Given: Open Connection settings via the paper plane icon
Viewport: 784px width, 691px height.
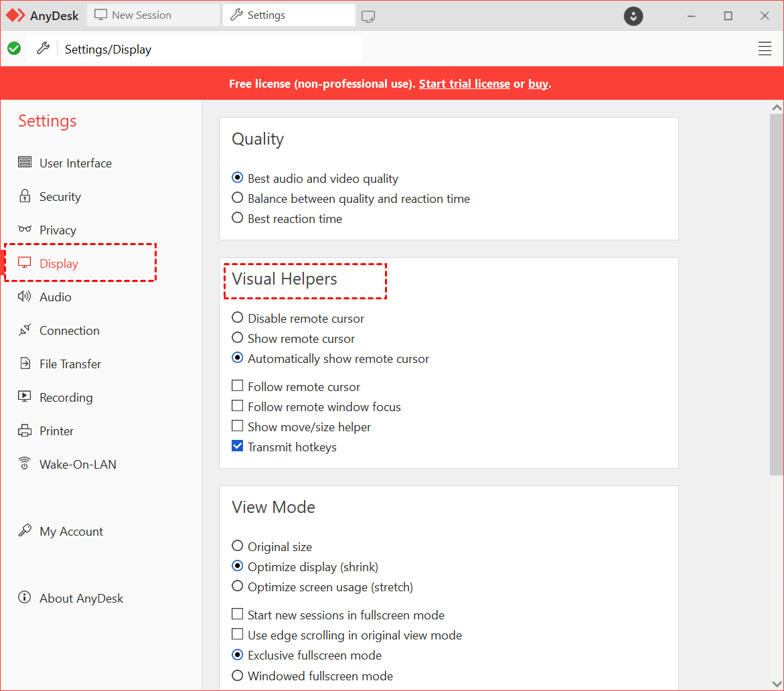Looking at the screenshot, I should click(x=24, y=330).
